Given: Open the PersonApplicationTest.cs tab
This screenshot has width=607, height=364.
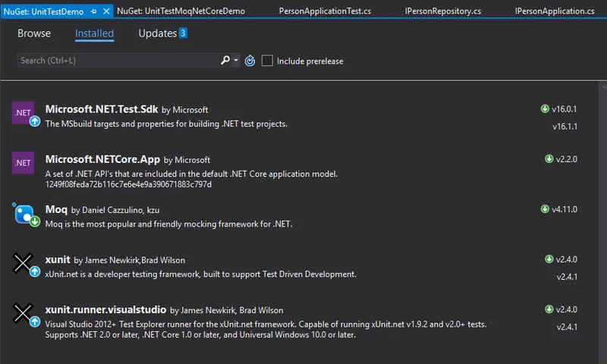Looking at the screenshot, I should (325, 11).
